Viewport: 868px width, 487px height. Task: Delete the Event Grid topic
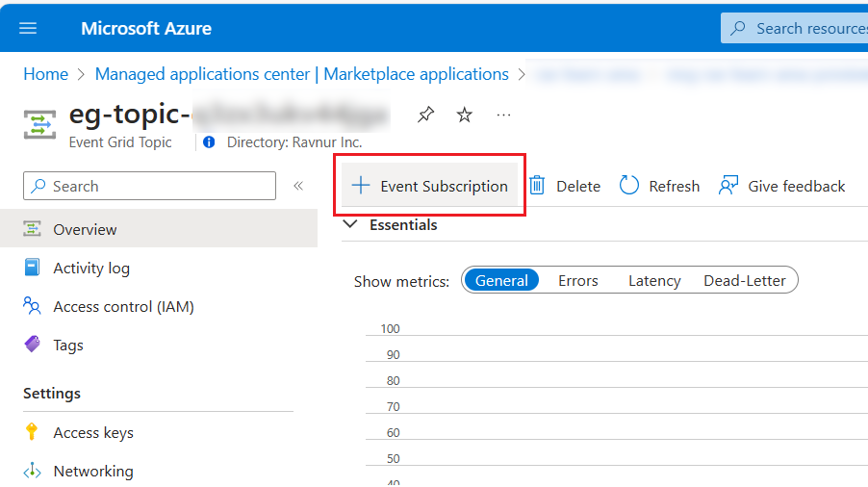pyautogui.click(x=565, y=186)
